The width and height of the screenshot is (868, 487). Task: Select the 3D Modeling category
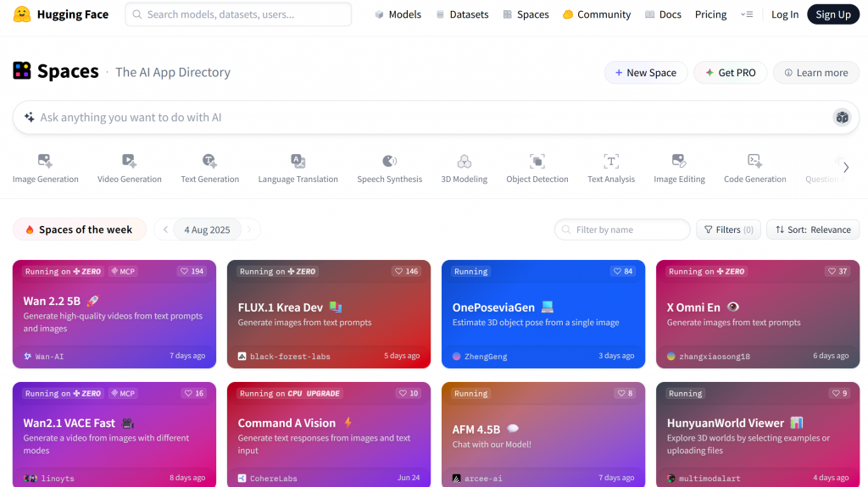tap(464, 169)
